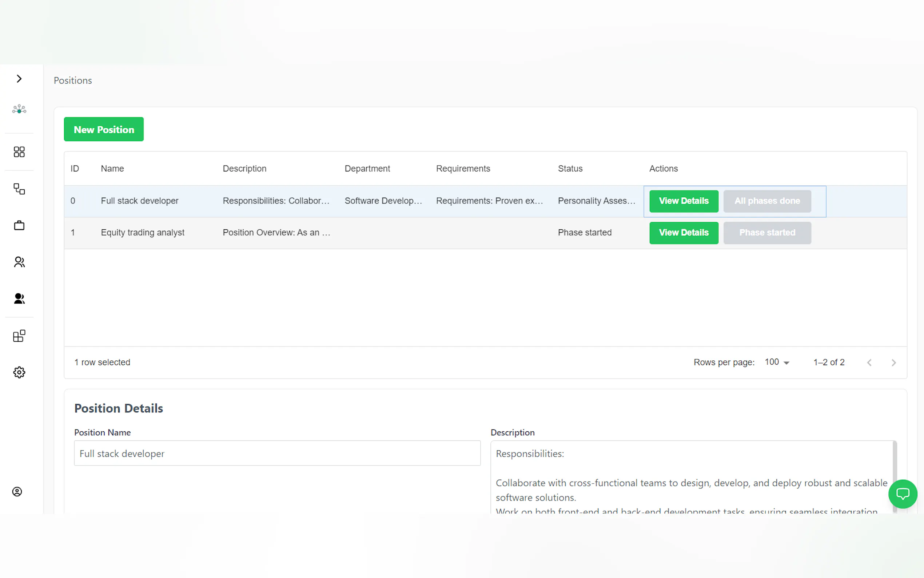View details for Full stack developer
The image size is (924, 578).
[x=683, y=201]
